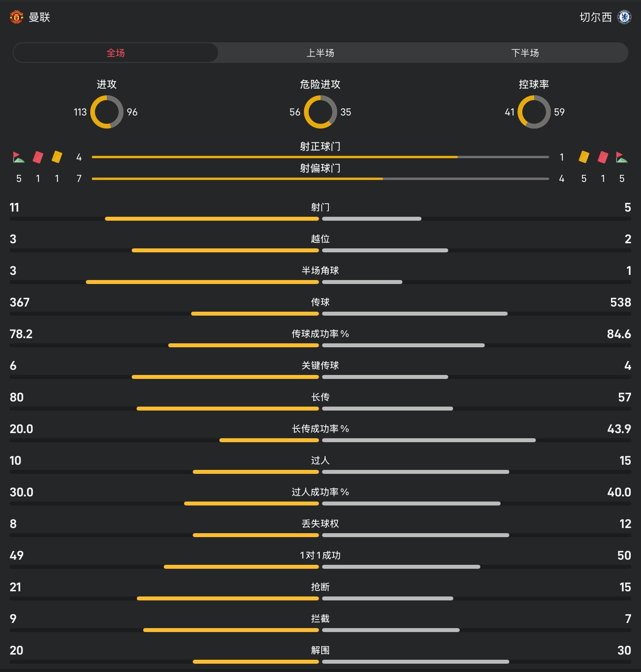Viewport: 641px width, 672px height.
Task: Click Chelsea's corner flag icon
Action: click(x=622, y=157)
